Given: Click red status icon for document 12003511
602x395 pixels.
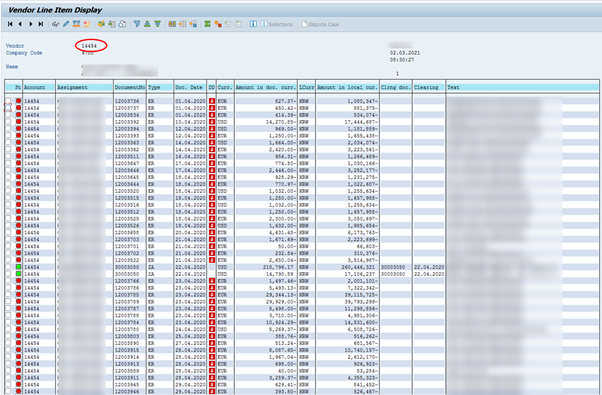Looking at the screenshot, I should (18, 156).
